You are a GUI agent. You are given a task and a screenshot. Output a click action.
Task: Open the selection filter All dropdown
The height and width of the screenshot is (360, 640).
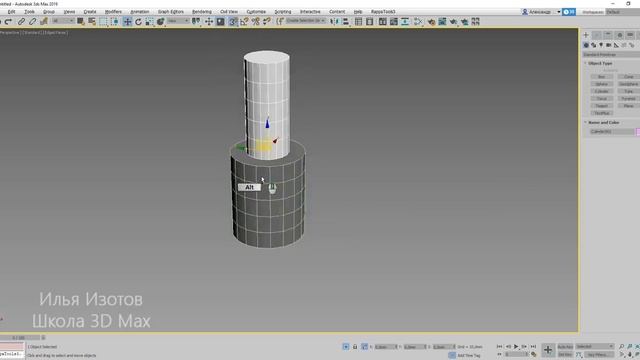coord(62,21)
